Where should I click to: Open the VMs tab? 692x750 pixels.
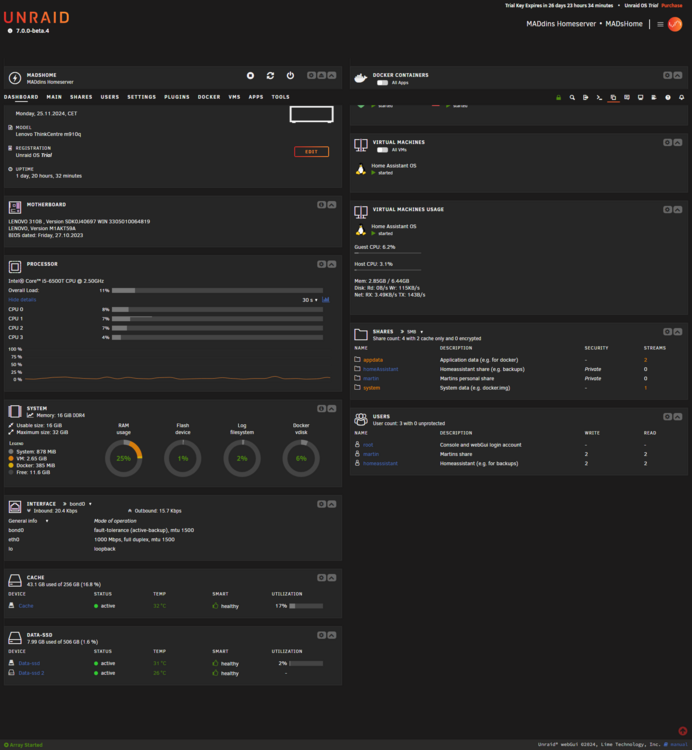pos(234,97)
